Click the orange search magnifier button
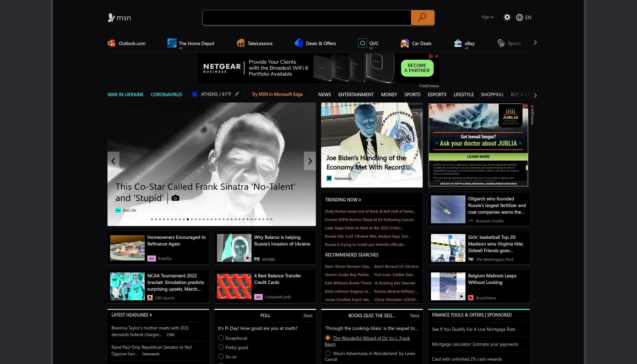 click(422, 18)
